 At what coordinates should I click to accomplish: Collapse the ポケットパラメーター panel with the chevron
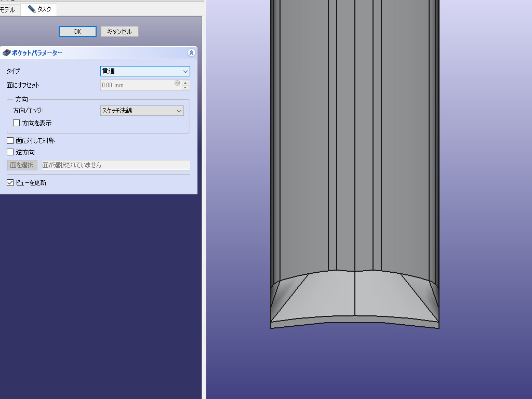[191, 52]
